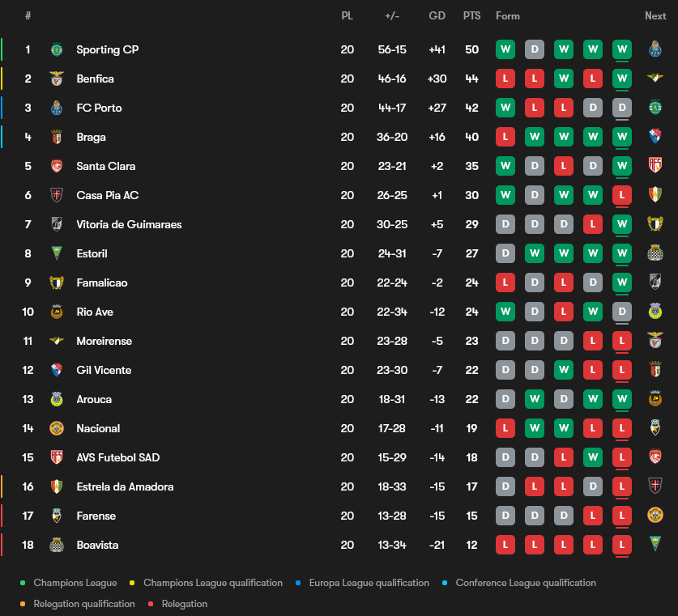
Task: Click Boavista's first L form badge
Action: (505, 545)
